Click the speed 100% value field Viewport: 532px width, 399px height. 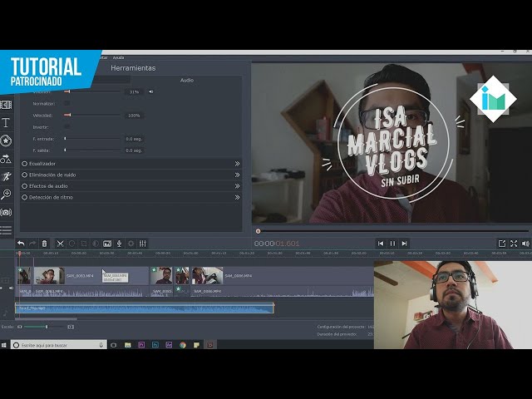[x=134, y=116]
